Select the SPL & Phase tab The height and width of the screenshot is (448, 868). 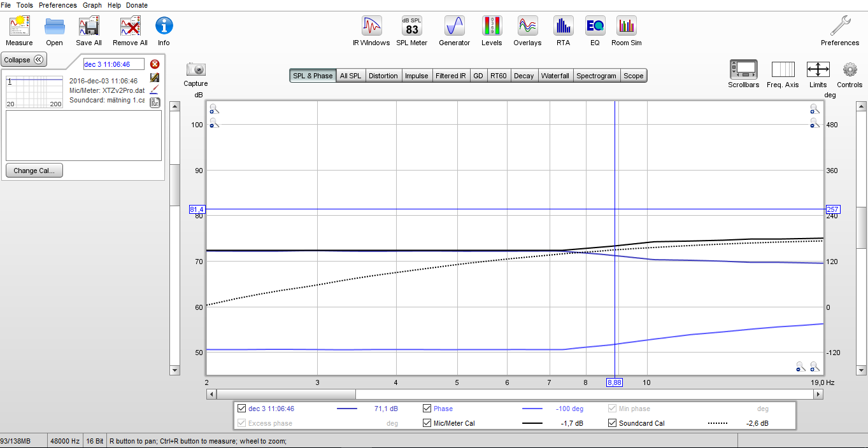313,76
